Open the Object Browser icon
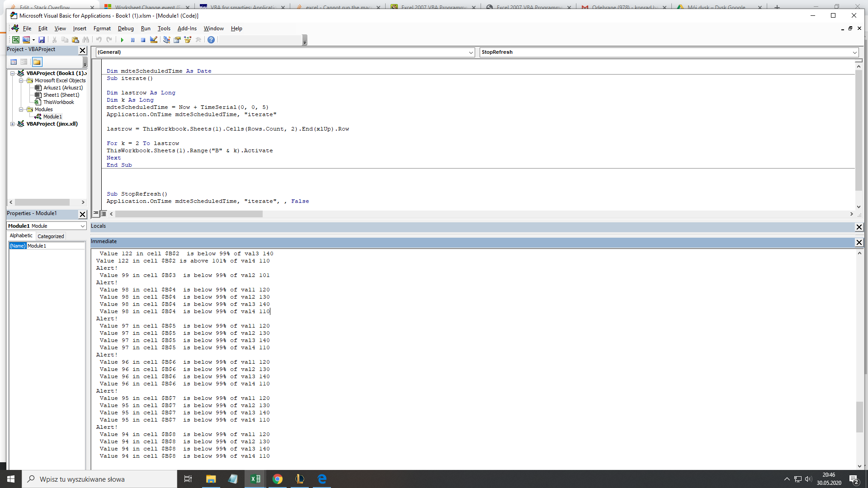868x488 pixels. [x=188, y=40]
